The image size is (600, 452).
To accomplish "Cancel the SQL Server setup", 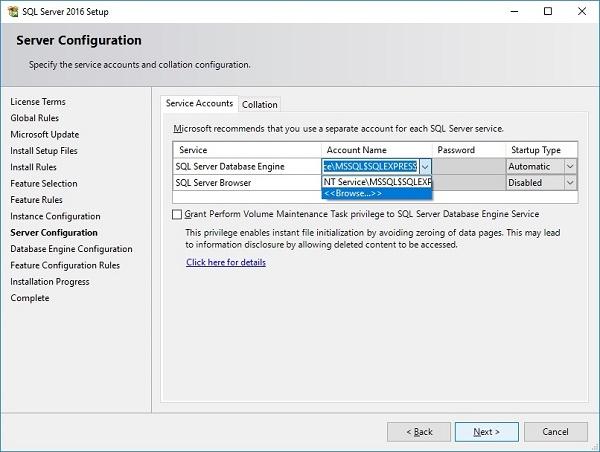I will pyautogui.click(x=554, y=431).
